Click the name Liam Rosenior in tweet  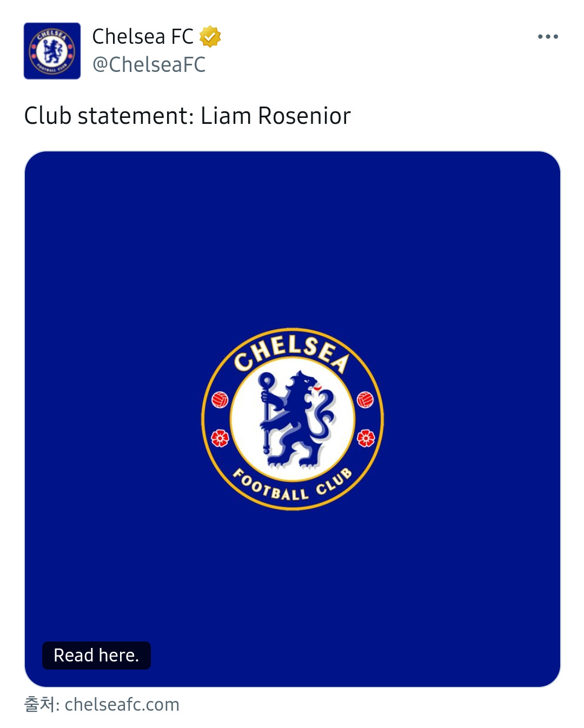(x=276, y=116)
